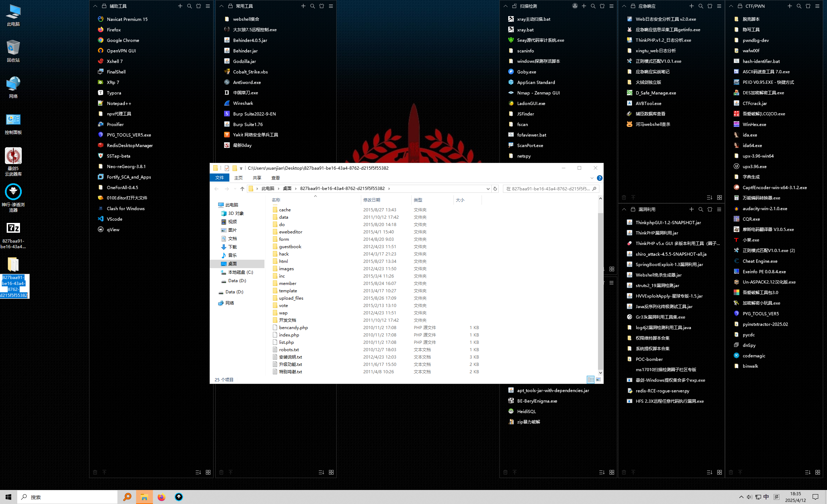This screenshot has height=504, width=827.
Task: Expand the ribbon in Explorer
Action: [592, 178]
